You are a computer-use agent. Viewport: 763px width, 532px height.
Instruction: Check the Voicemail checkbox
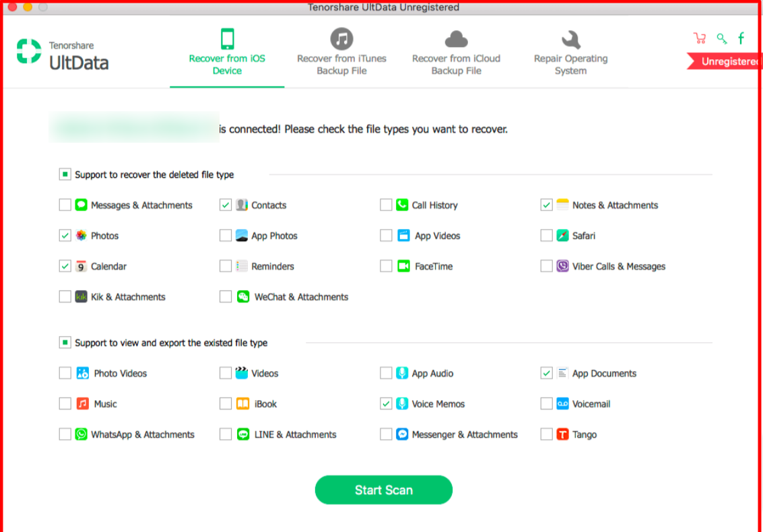coord(546,403)
